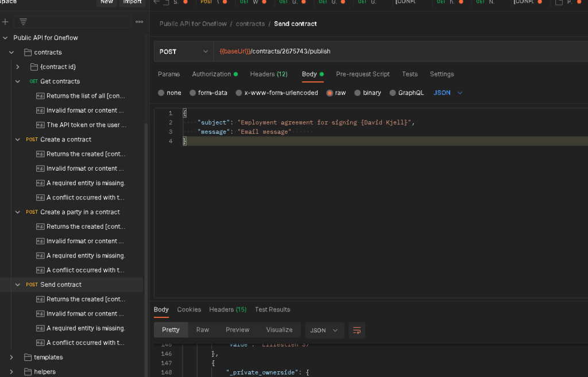
Task: Collapse the contracts folder chevron
Action: tap(11, 52)
